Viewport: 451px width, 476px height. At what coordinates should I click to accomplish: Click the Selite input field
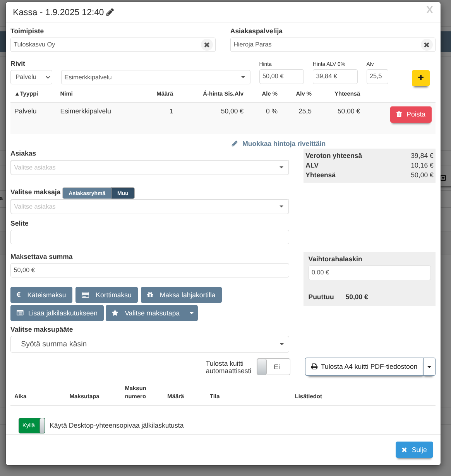(149, 237)
